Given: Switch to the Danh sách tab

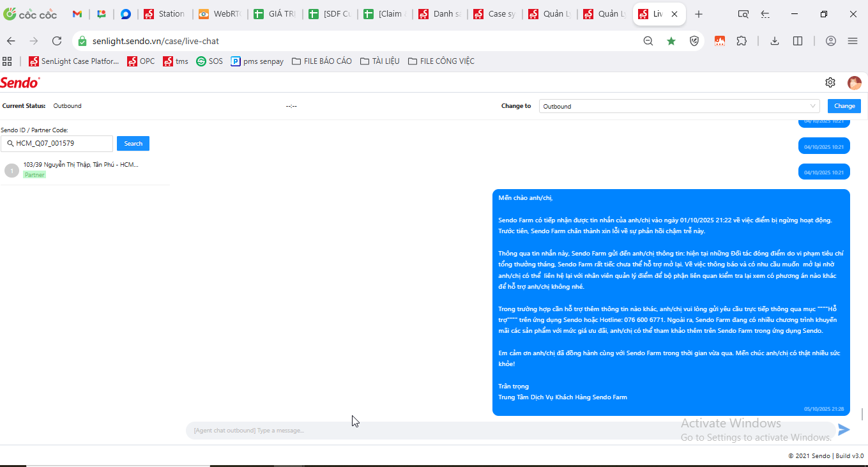Looking at the screenshot, I should (439, 14).
